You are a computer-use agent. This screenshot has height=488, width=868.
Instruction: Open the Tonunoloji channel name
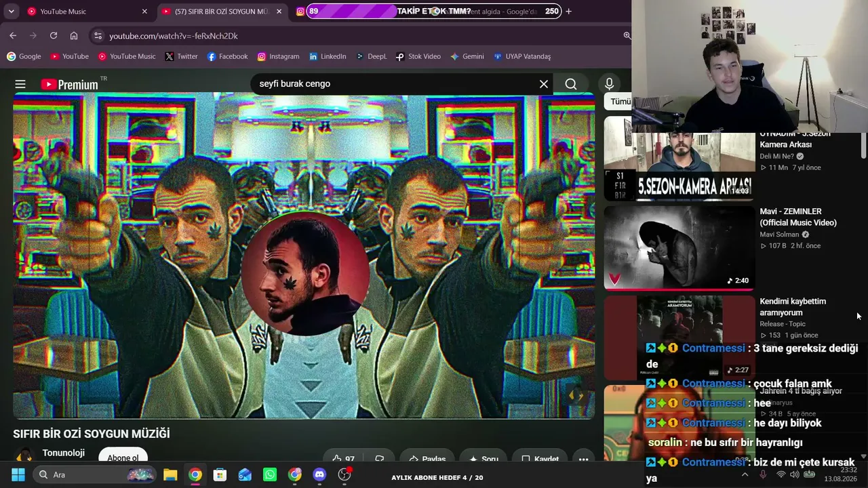pyautogui.click(x=64, y=453)
